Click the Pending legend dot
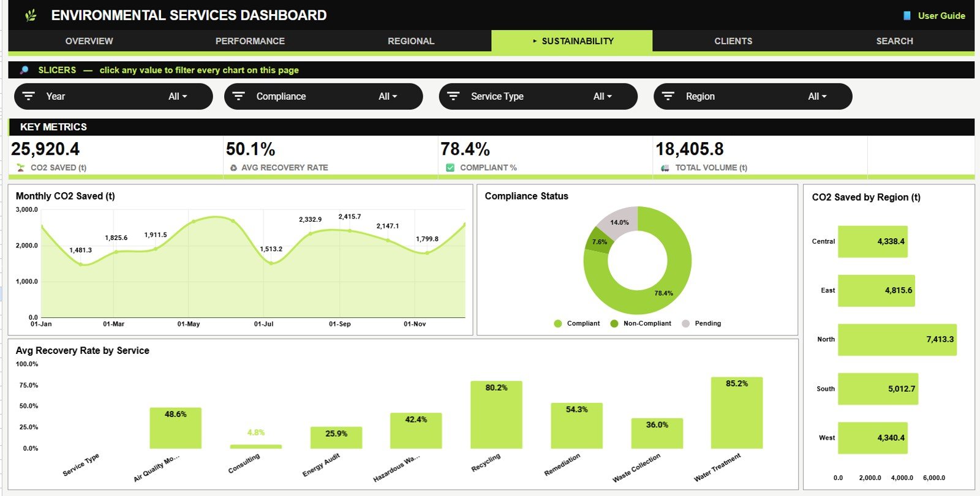Screen dimensions: 980x496 tap(685, 324)
